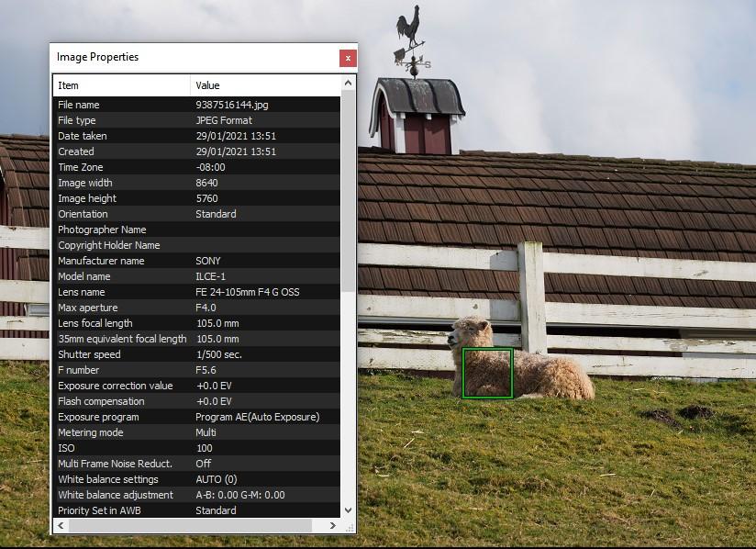Select the JPEG Format value

[x=224, y=120]
